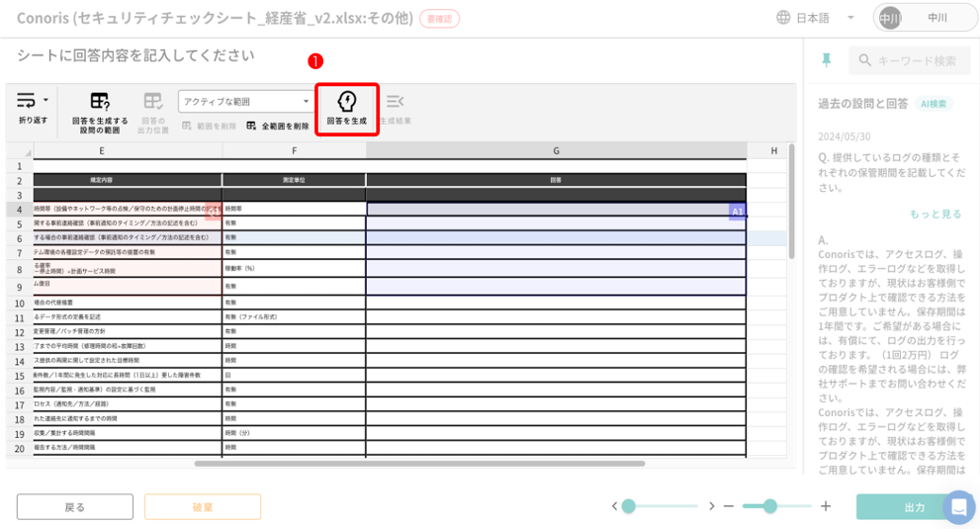Click the plus zoom-in button

826,506
